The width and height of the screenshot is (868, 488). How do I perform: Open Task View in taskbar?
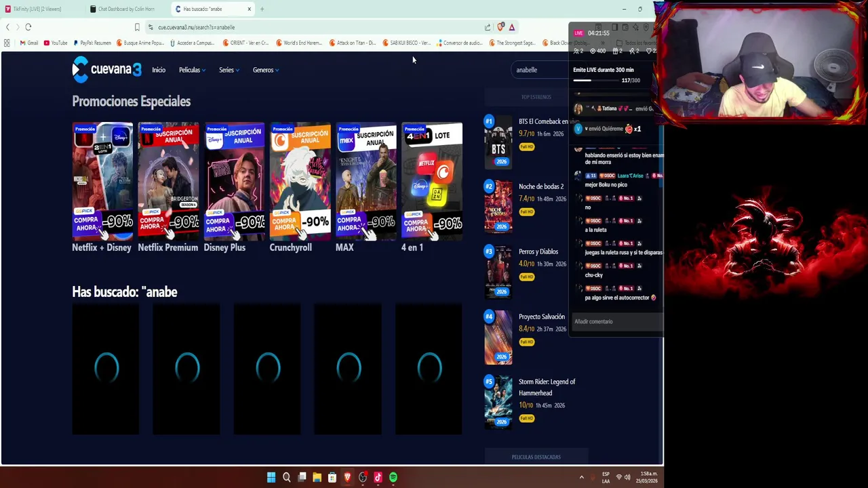[302, 477]
